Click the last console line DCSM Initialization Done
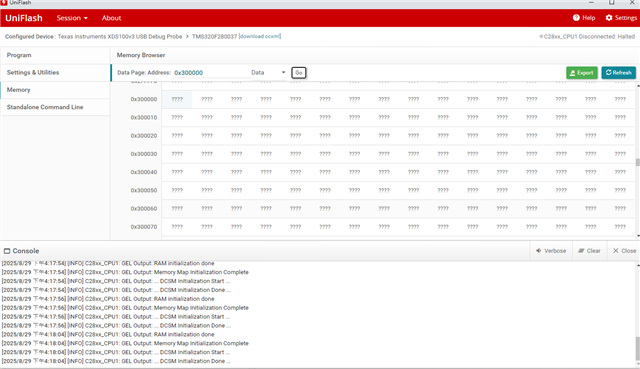Image resolution: width=640 pixels, height=369 pixels. [116, 361]
